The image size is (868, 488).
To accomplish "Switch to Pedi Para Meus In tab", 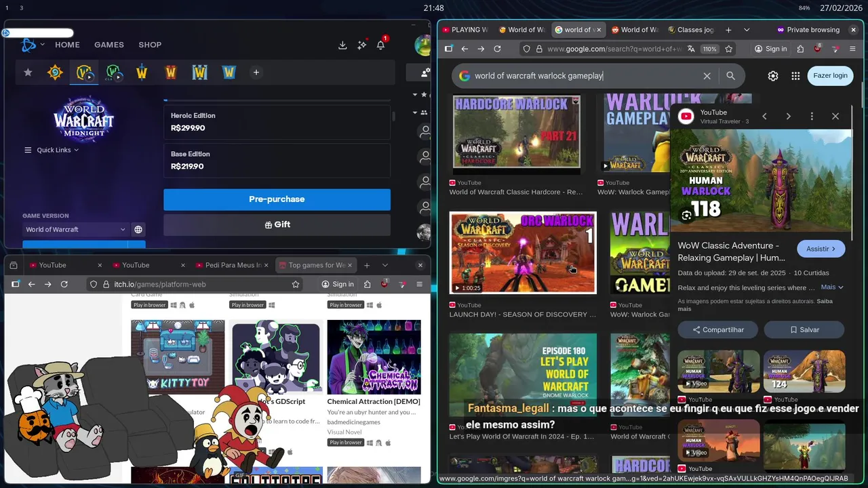I will point(231,265).
